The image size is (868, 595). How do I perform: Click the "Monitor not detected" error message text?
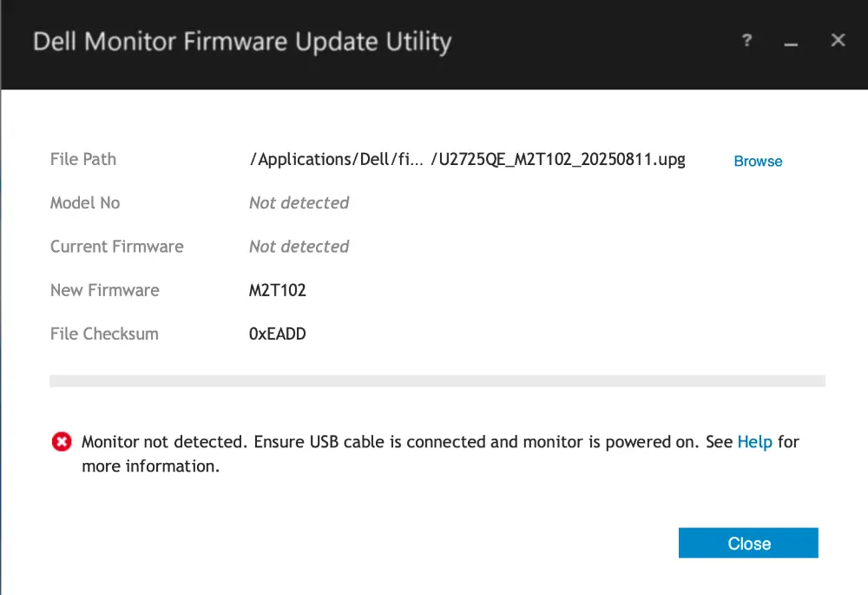pos(391,442)
